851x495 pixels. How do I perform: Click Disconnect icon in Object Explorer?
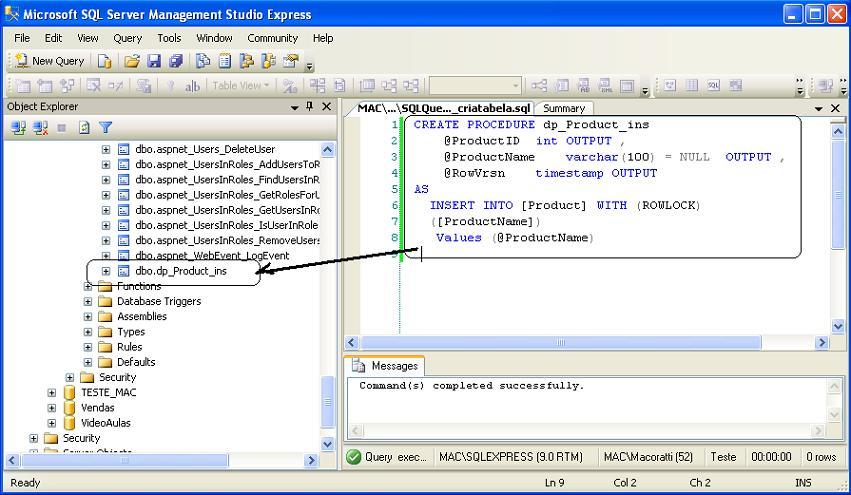click(38, 128)
